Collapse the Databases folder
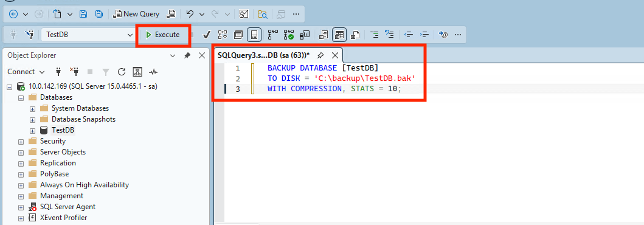This screenshot has height=225, width=644. 21,98
